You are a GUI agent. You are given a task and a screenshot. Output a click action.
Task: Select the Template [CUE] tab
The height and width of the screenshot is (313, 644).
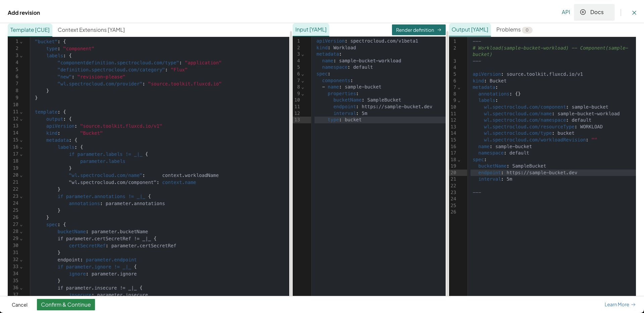point(30,30)
